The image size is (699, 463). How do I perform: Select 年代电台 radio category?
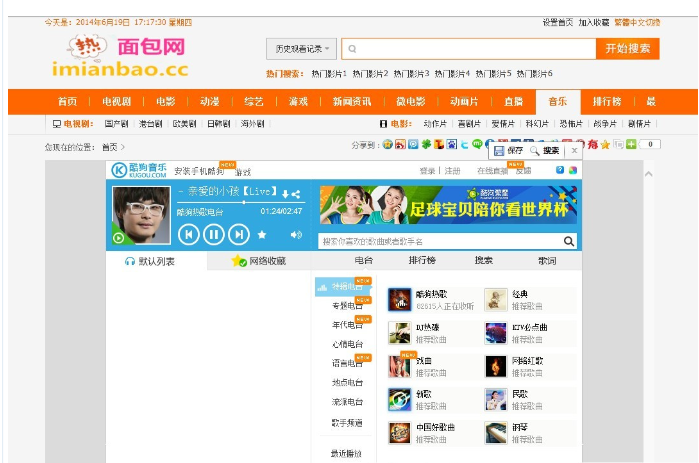(x=347, y=325)
